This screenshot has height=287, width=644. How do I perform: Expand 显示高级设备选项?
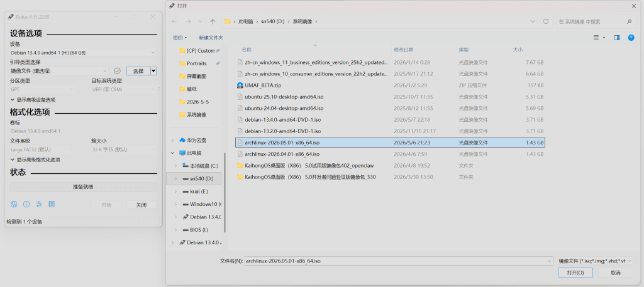33,100
